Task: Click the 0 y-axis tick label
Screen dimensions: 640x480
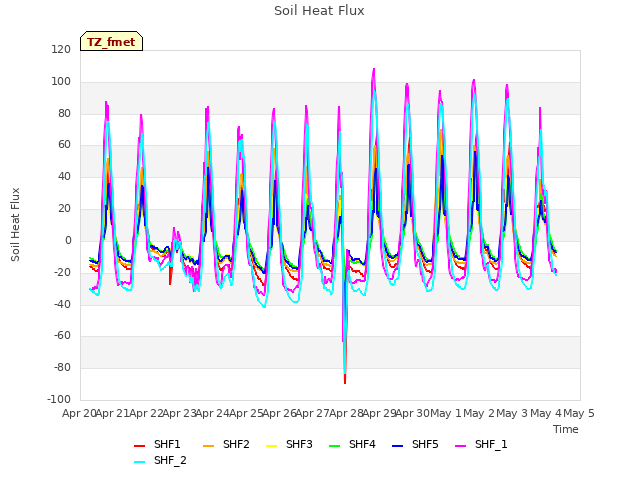Action: pyautogui.click(x=68, y=241)
